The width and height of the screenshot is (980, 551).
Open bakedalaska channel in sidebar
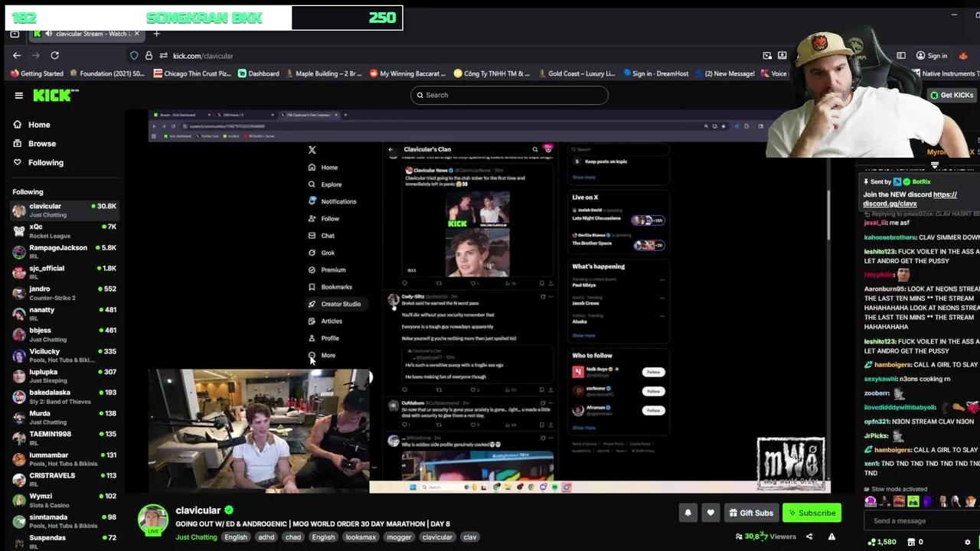pyautogui.click(x=64, y=396)
